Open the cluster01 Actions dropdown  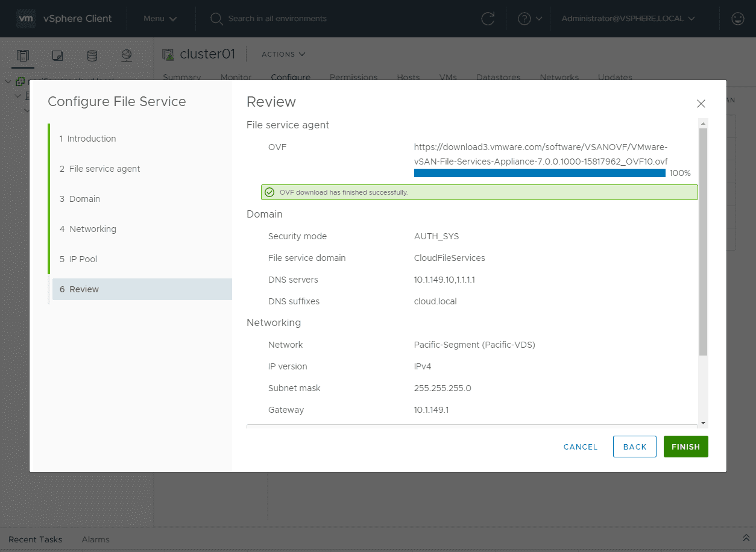click(283, 54)
